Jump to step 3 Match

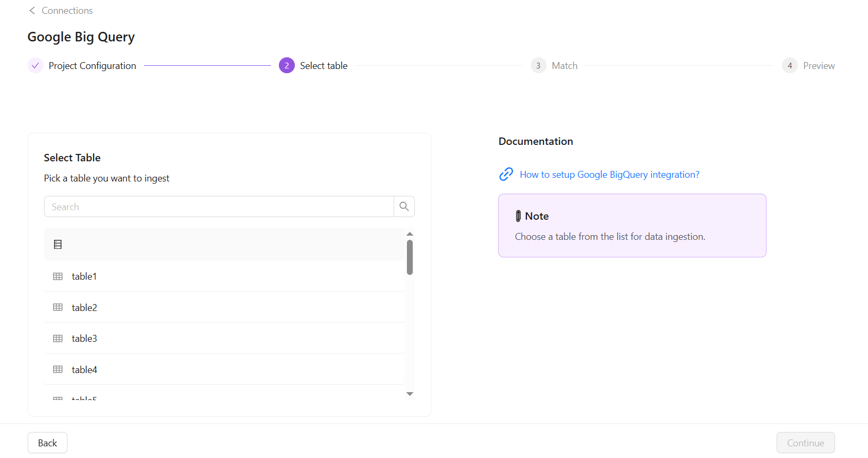click(x=554, y=66)
